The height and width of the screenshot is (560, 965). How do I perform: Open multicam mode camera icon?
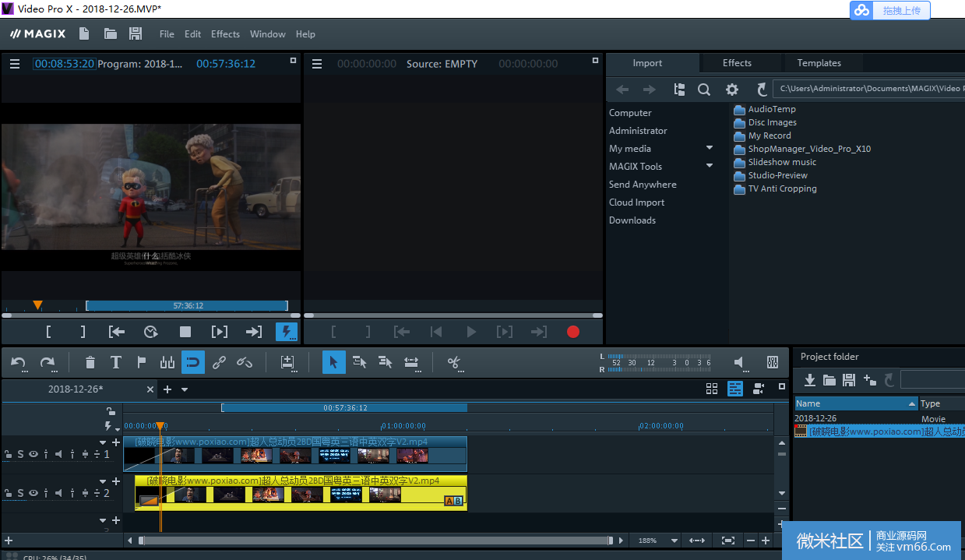(x=759, y=389)
